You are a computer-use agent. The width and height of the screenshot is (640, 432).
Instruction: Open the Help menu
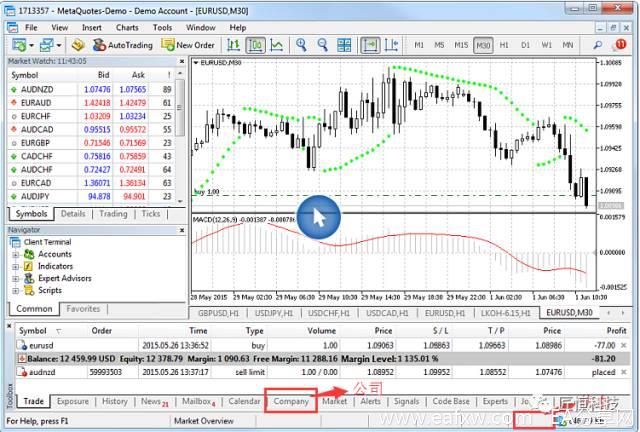[238, 27]
